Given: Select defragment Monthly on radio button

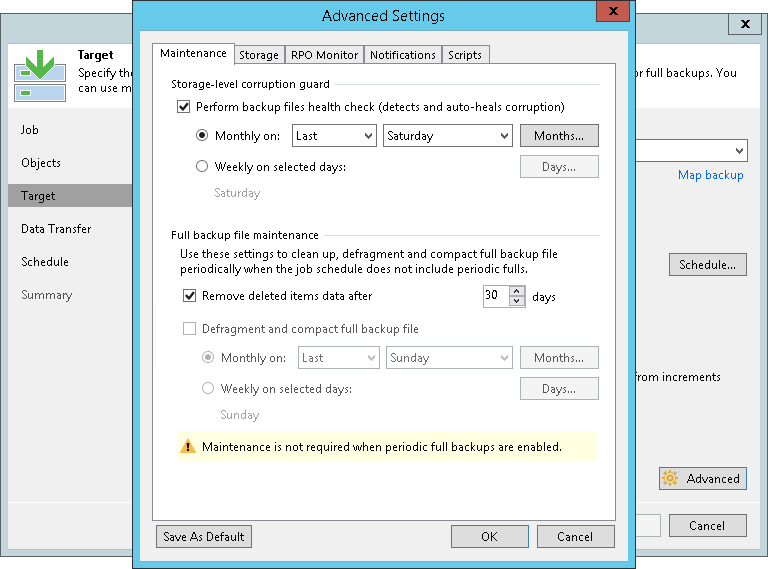Looking at the screenshot, I should click(208, 357).
